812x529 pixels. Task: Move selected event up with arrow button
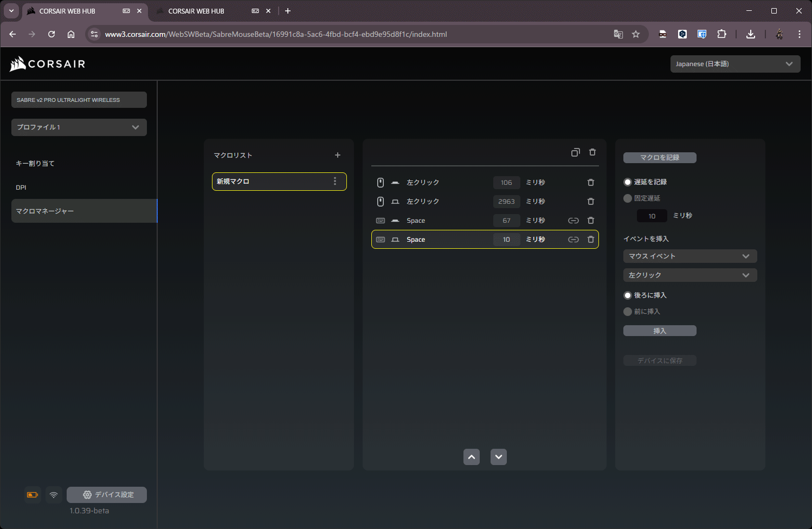472,457
